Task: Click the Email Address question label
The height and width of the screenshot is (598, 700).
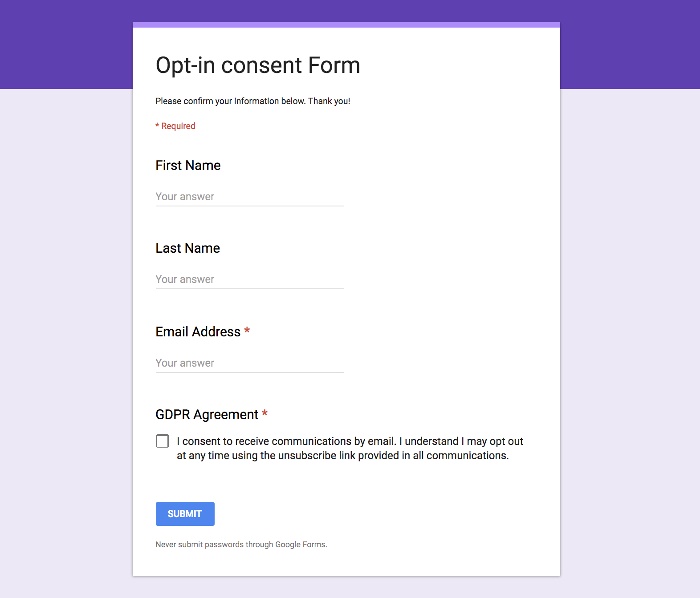Action: click(x=197, y=331)
